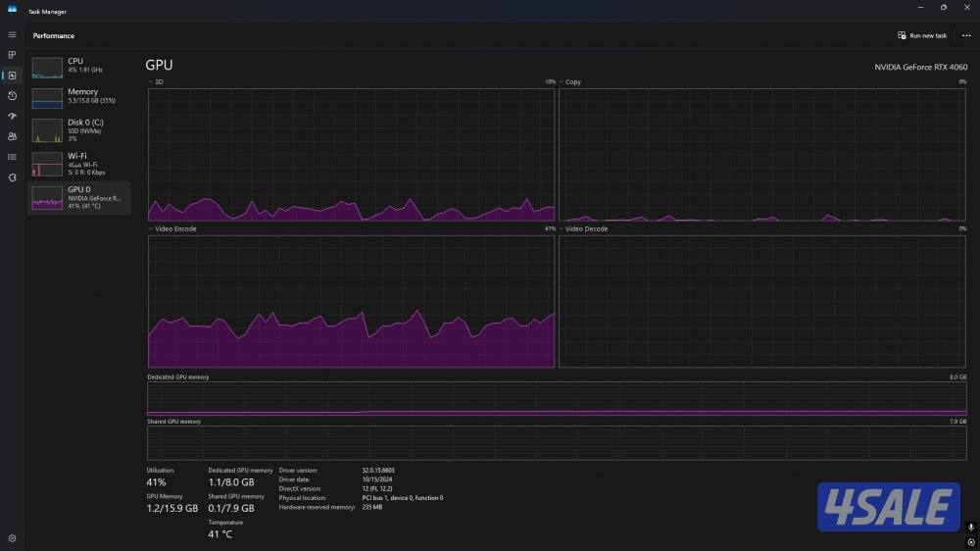This screenshot has width=980, height=551.
Task: Open the three-dot more options menu
Action: pos(966,35)
